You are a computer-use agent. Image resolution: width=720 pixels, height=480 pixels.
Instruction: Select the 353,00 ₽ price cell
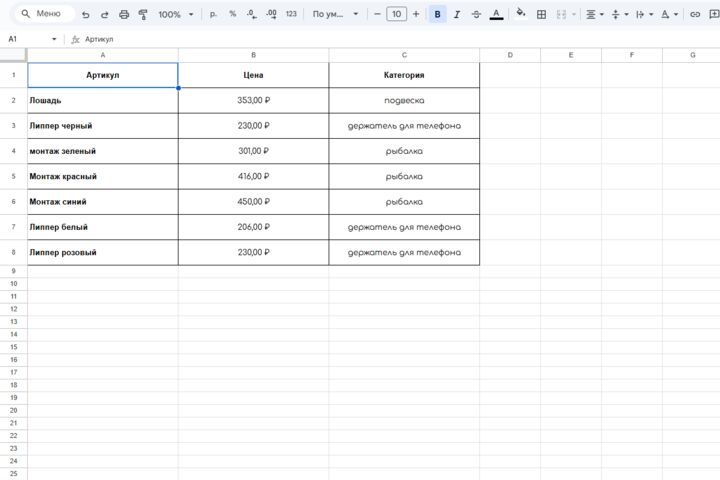253,101
